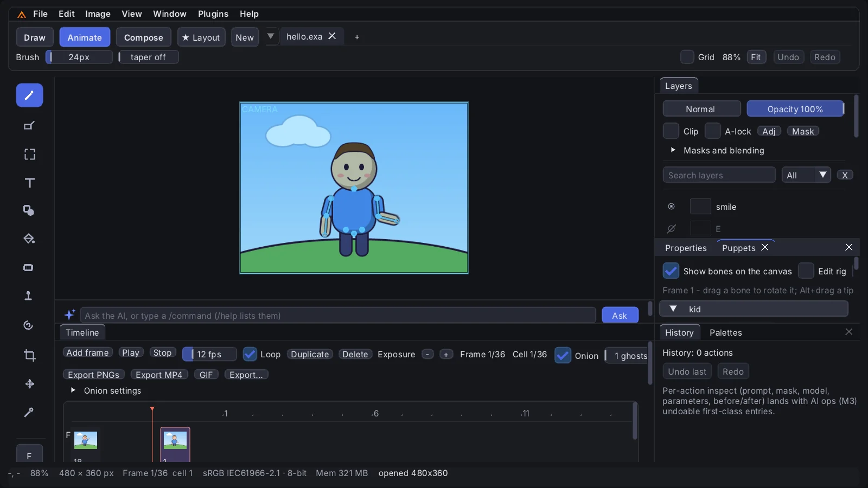Viewport: 868px width, 488px height.
Task: Disable the Loop checkbox
Action: point(250,354)
